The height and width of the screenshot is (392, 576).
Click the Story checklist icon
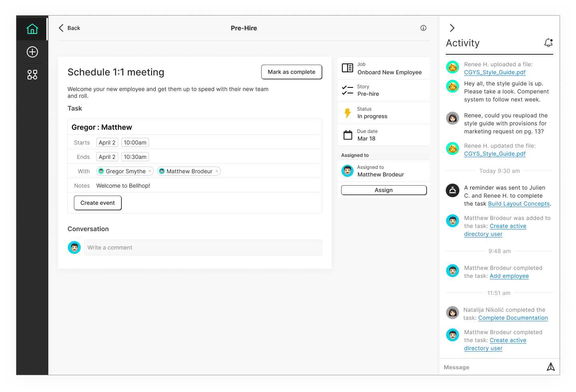348,90
